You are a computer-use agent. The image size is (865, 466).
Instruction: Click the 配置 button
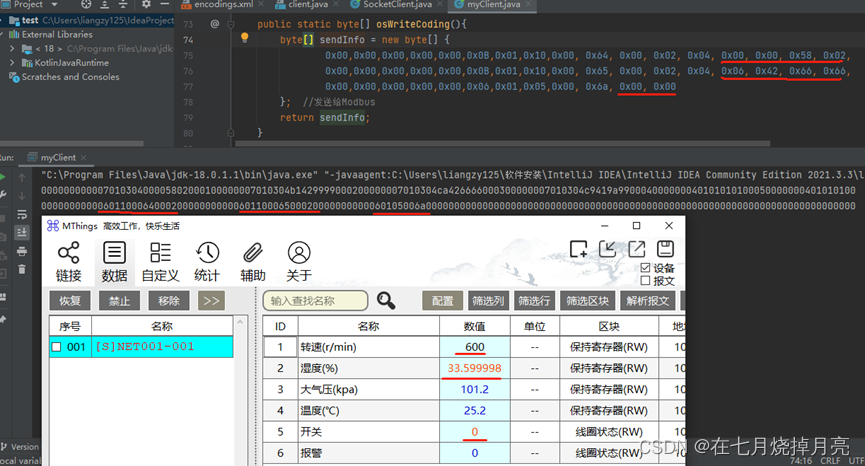[x=442, y=300]
